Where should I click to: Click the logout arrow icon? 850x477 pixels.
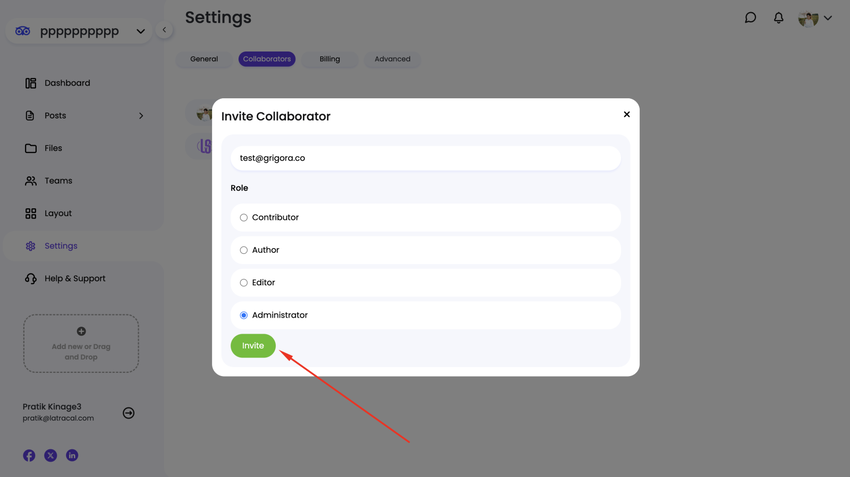click(128, 413)
